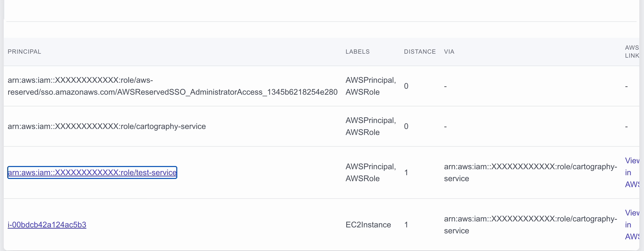Click the labels cell of AdministratorAccess row

(370, 86)
